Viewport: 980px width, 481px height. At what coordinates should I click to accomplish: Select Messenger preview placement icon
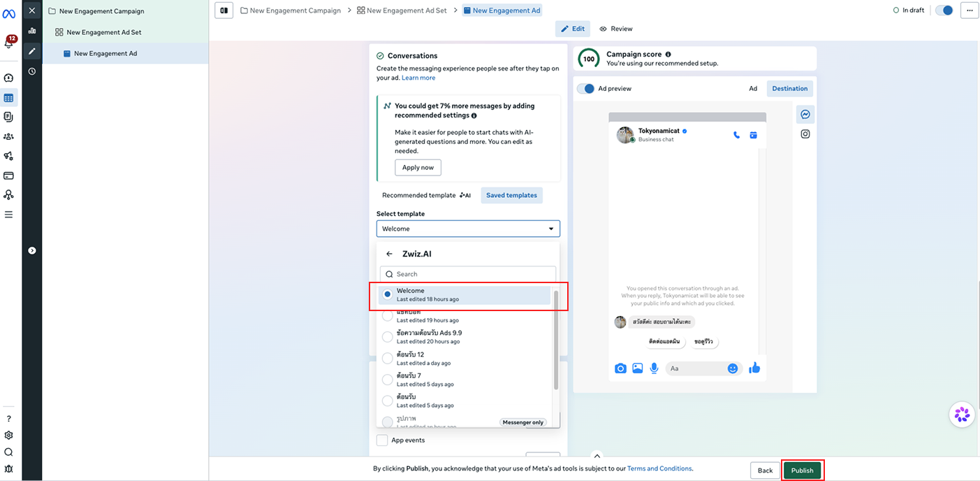[x=805, y=115]
